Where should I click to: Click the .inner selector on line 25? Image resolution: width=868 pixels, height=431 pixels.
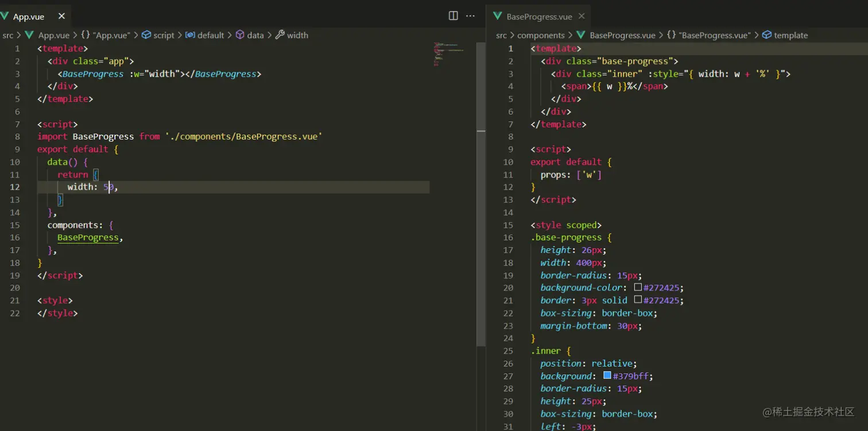545,351
